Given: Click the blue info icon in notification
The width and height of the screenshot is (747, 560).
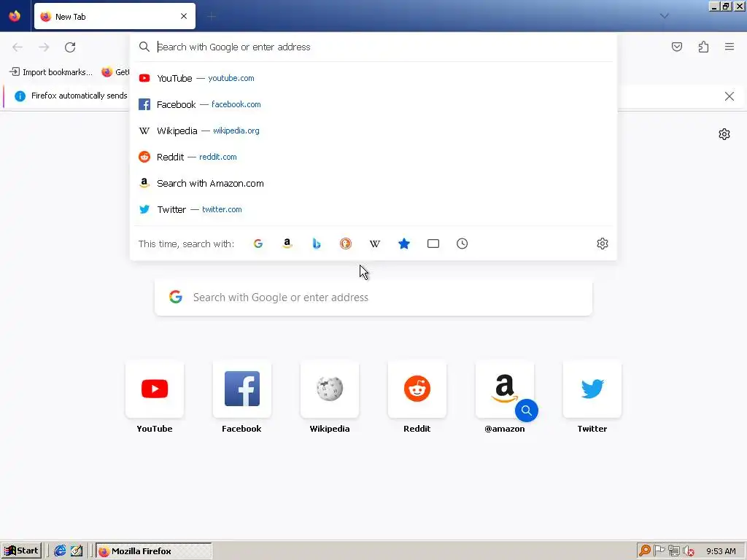Looking at the screenshot, I should [20, 96].
